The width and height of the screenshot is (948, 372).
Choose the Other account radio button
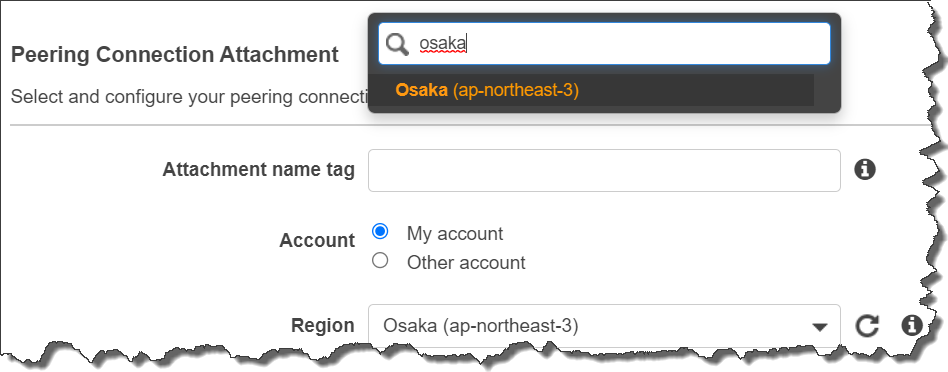(380, 261)
